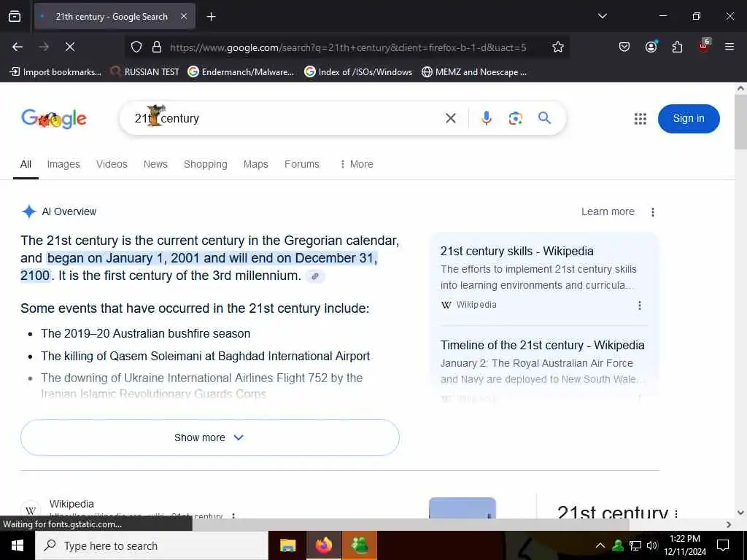Open Index of /ISOs/Windows bookmark
Viewport: 747px width, 560px height.
pyautogui.click(x=358, y=72)
